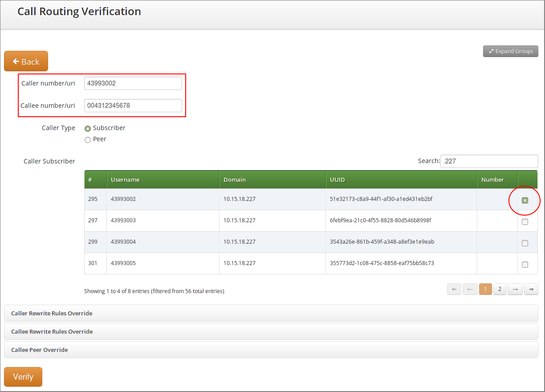Screen dimensions: 545x392
Task: Click the Back arrow button
Action: pos(15,61)
